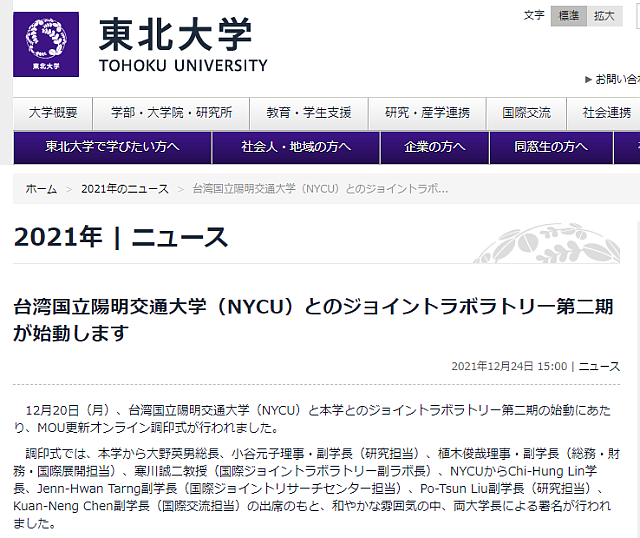Set text size to 拡大
Screen dimensions: 640x538
pos(604,16)
